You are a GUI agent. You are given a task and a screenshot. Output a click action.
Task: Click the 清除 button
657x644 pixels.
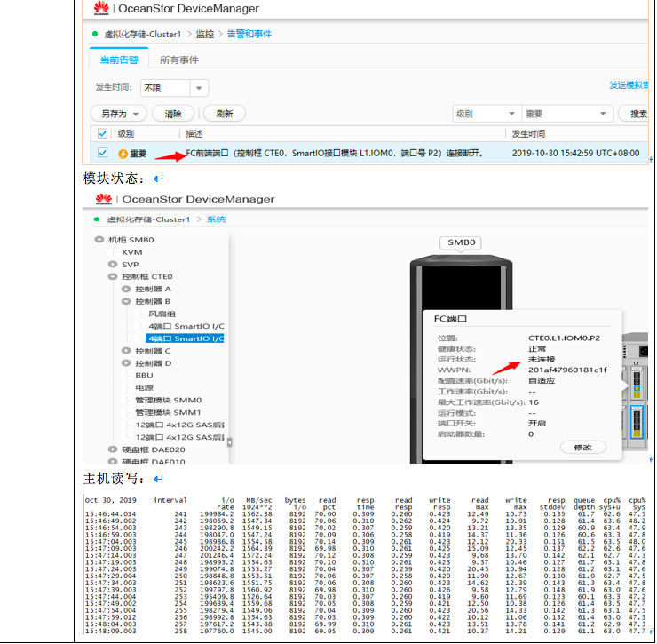173,114
